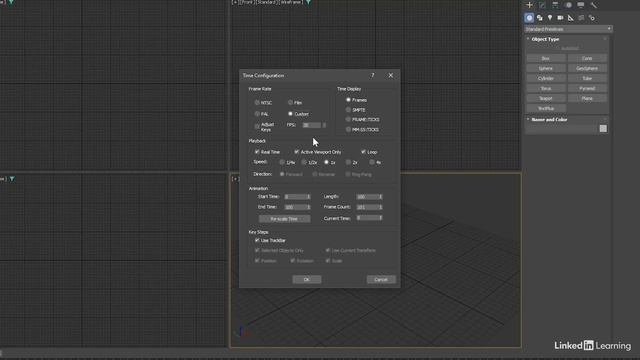The image size is (640, 360).
Task: Open the Display tab in command panel
Action: coord(581,5)
